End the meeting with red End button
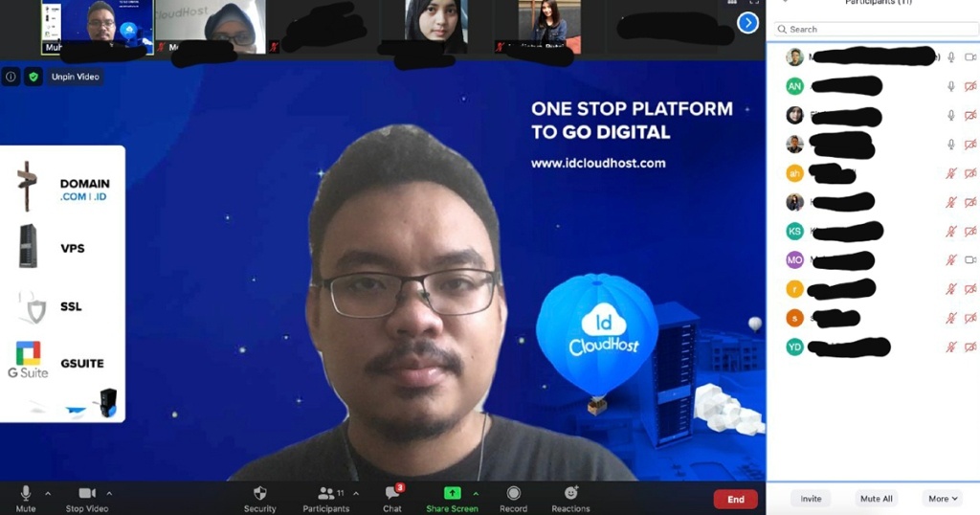980x515 pixels. pyautogui.click(x=736, y=499)
